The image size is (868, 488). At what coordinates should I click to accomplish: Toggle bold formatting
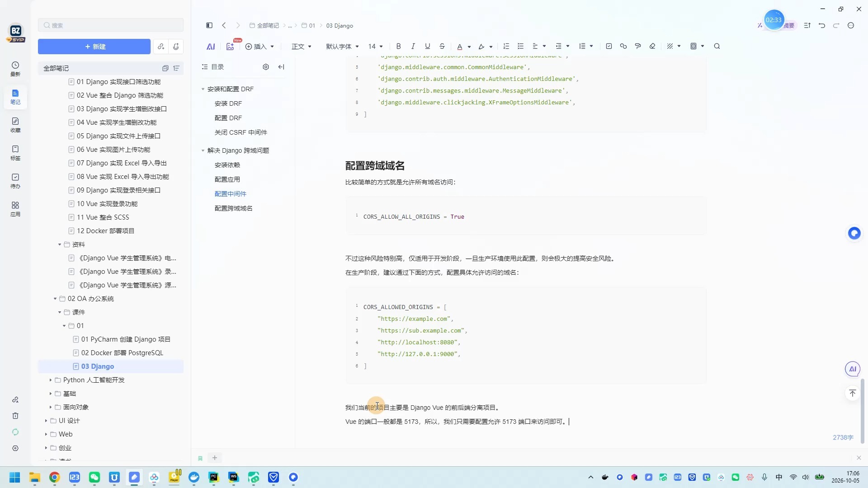click(398, 46)
